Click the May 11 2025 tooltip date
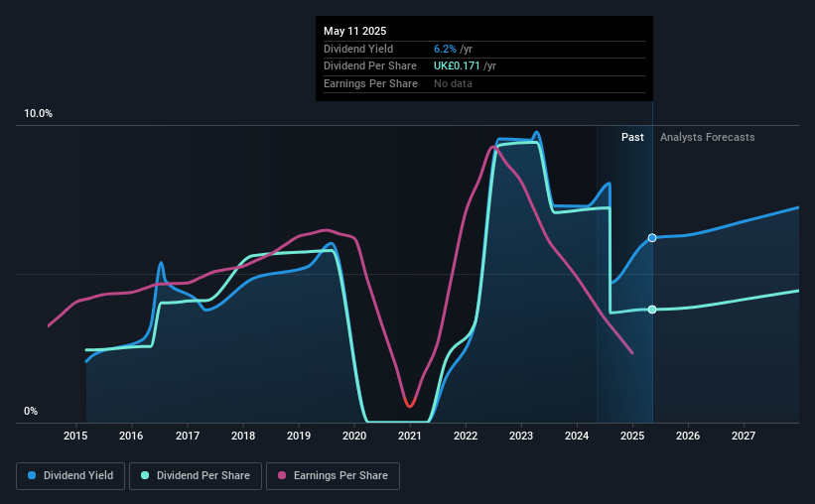 coord(355,31)
